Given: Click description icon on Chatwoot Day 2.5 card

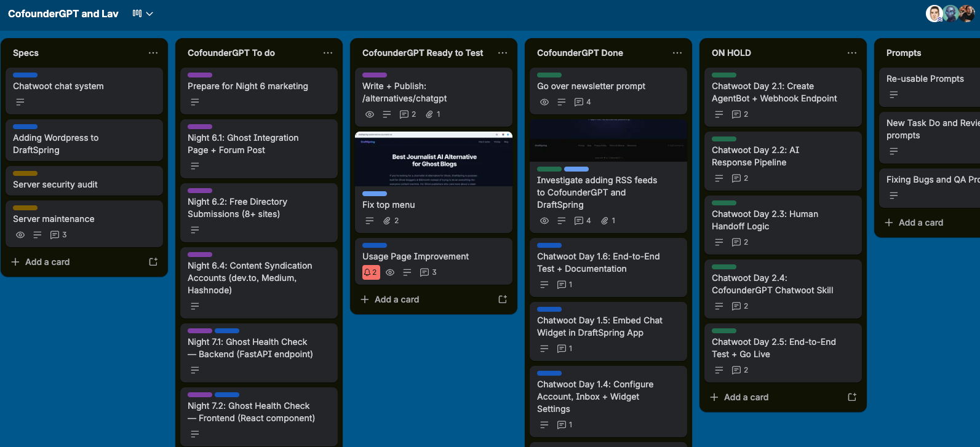Looking at the screenshot, I should pyautogui.click(x=719, y=370).
